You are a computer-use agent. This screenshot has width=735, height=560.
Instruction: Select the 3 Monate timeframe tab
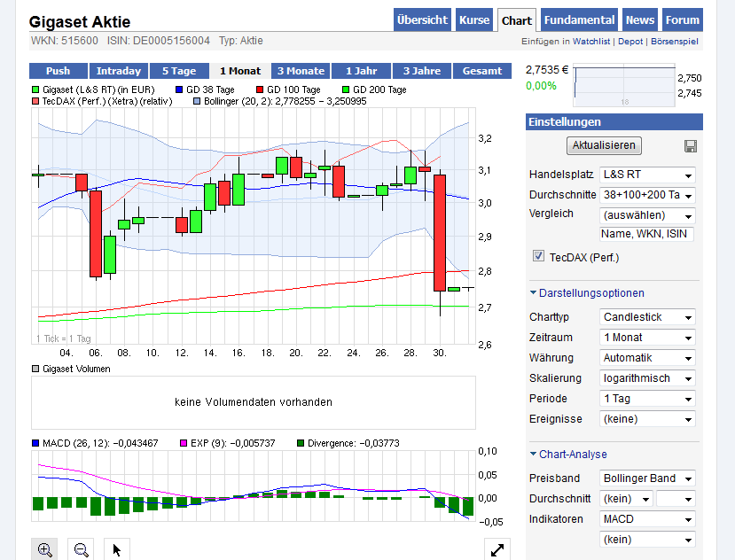[x=301, y=71]
